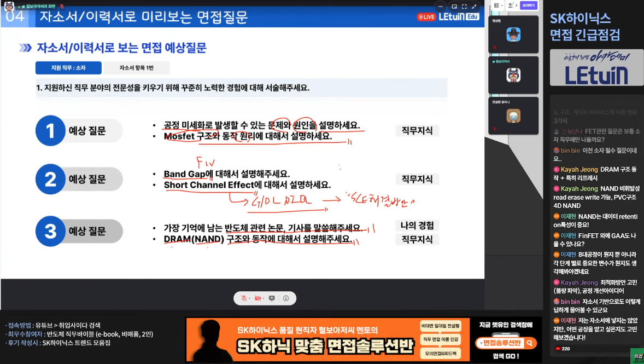The width and height of the screenshot is (644, 364).
Task: Select the top participant tile with hat avatar
Action: click(x=513, y=34)
